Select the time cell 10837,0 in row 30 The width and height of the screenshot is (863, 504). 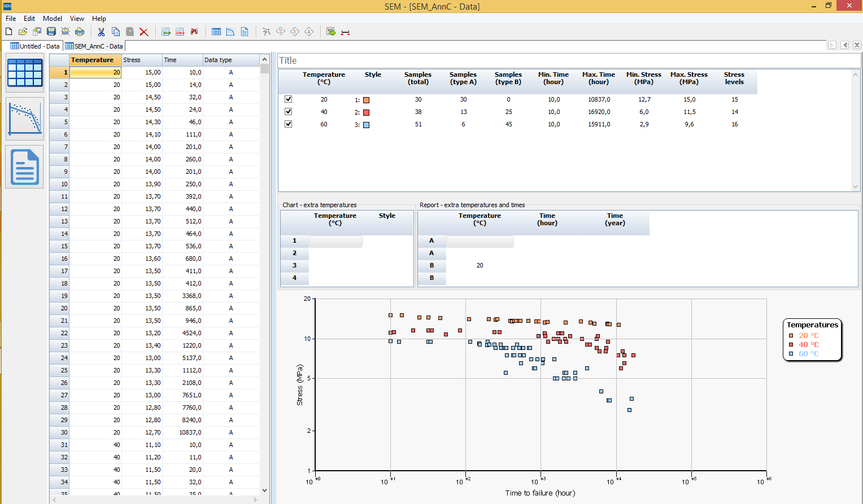point(182,432)
